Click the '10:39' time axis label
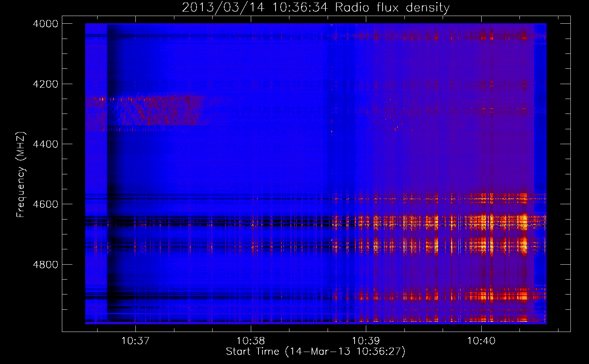The height and width of the screenshot is (364, 589). pos(366,341)
